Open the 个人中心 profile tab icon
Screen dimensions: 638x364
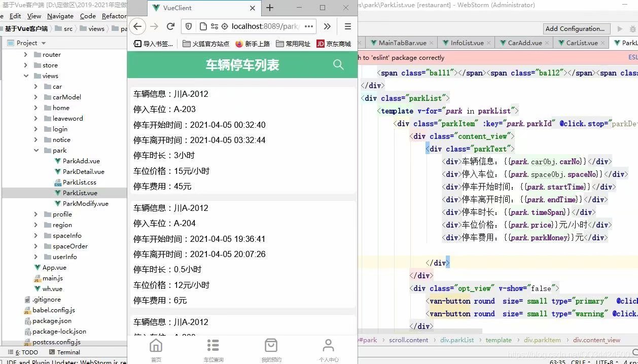[x=329, y=350]
